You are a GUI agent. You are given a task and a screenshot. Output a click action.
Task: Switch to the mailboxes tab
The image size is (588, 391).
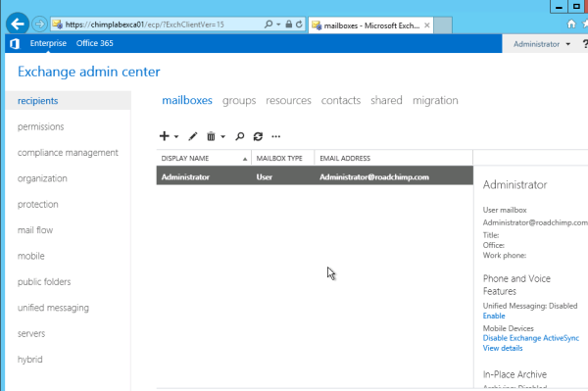pos(187,100)
